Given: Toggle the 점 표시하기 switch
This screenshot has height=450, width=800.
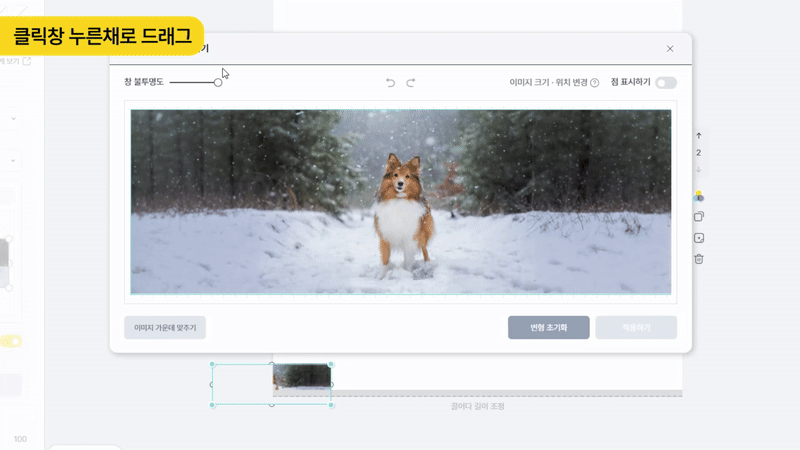Looking at the screenshot, I should coord(666,83).
